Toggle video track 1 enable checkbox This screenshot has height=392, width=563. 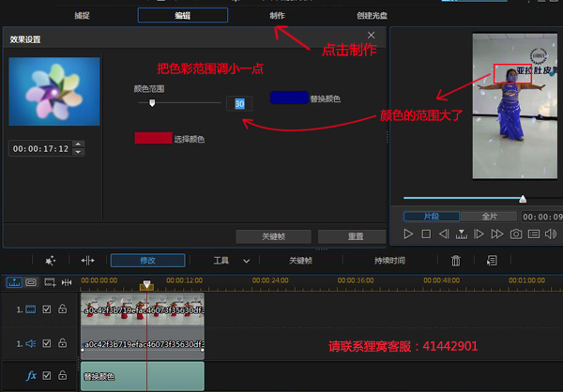click(x=47, y=309)
